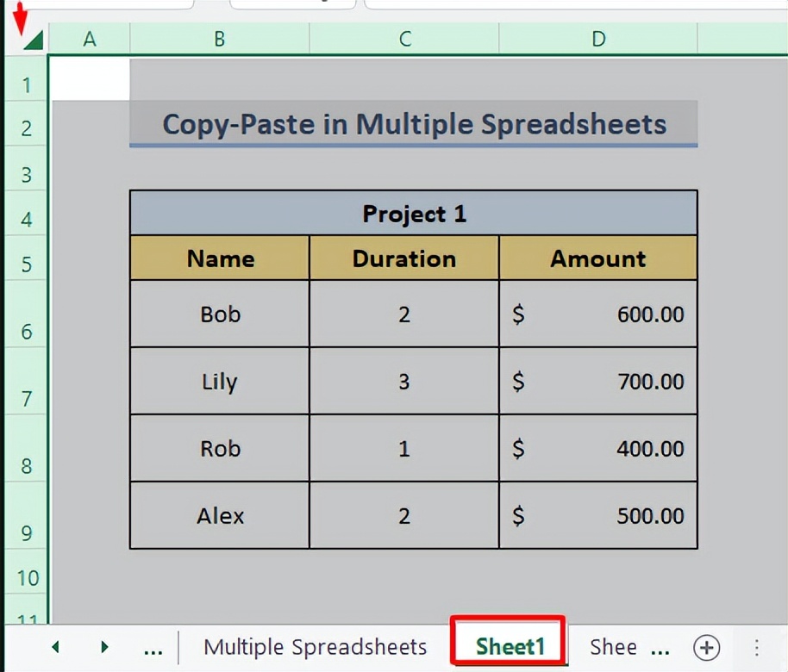Switch to Multiple Spreadsheets tab
Image resolution: width=788 pixels, height=672 pixels.
point(315,647)
